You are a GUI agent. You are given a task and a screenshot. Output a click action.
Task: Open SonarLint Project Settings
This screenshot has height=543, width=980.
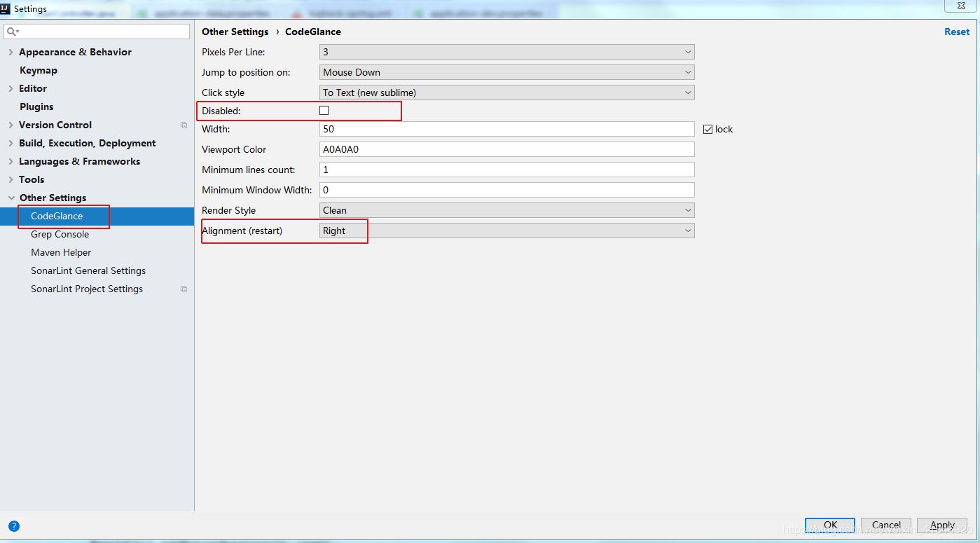point(87,289)
